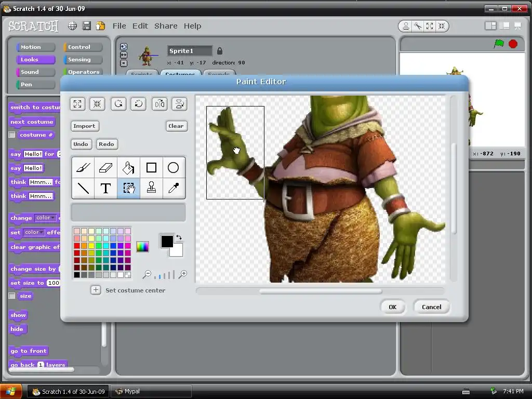Viewport: 532px width, 399px height.
Task: Switch to small stage view mode
Action: [x=490, y=26]
